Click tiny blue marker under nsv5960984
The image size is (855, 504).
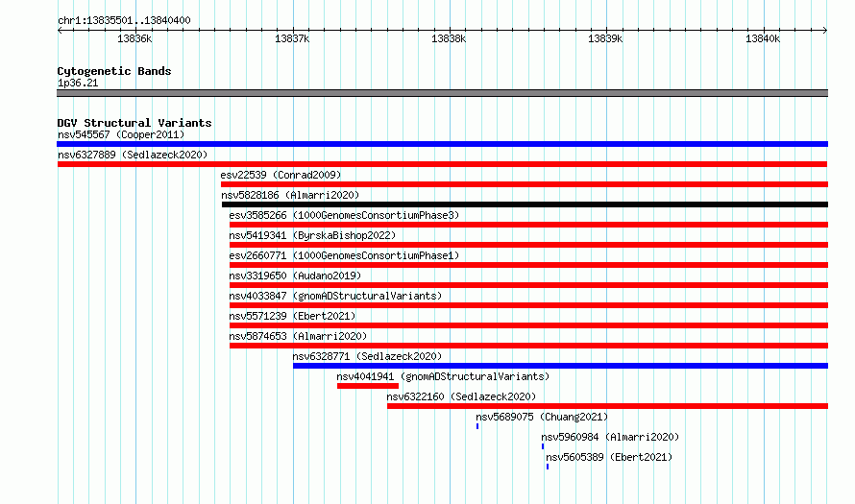point(543,446)
